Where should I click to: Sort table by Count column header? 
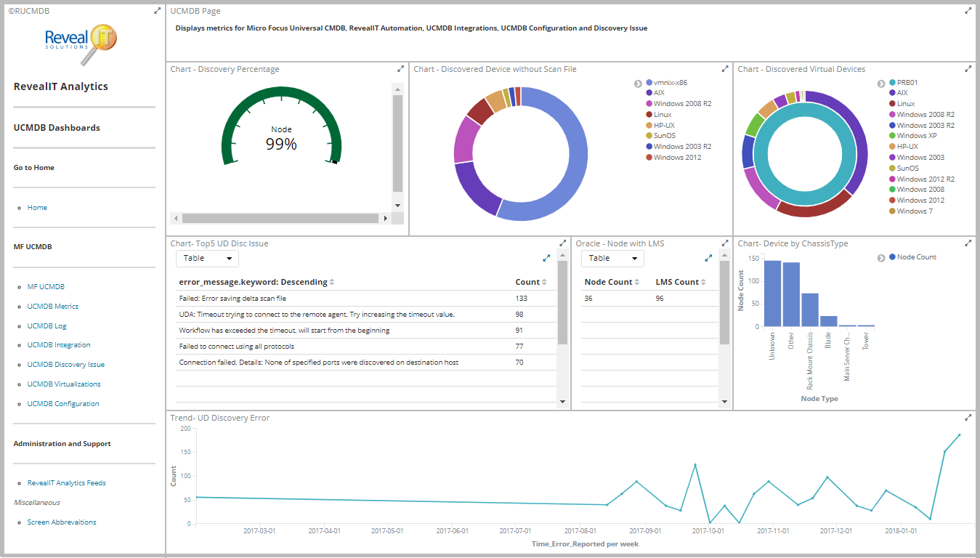click(527, 282)
